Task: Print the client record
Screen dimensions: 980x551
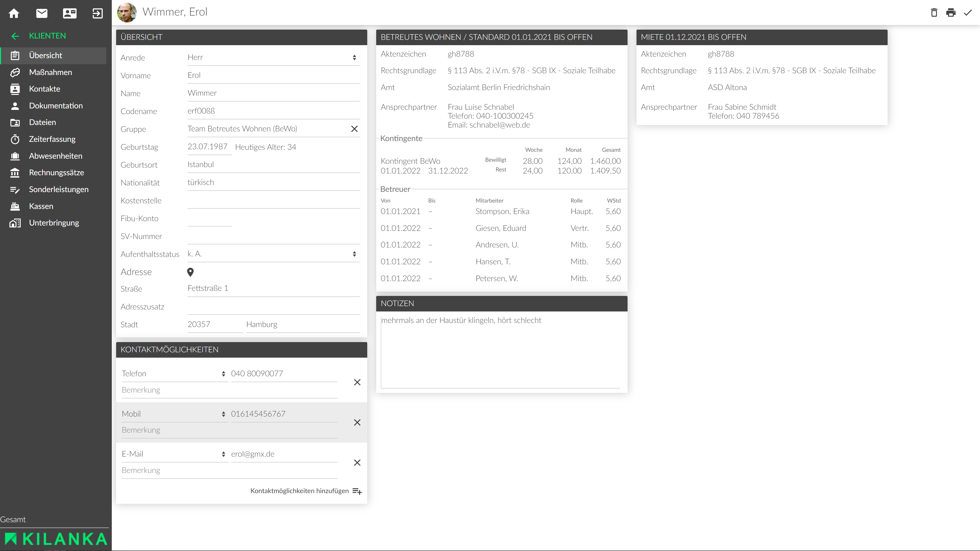Action: (951, 12)
